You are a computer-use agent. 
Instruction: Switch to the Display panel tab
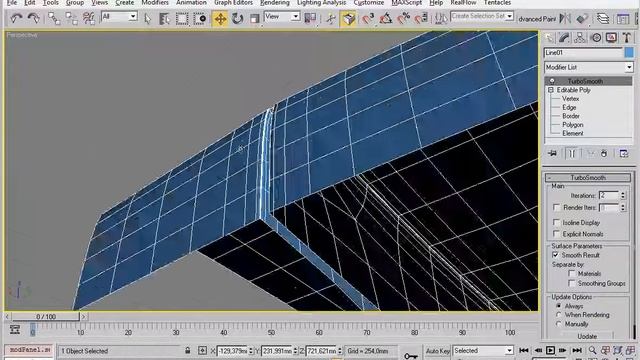[x=611, y=38]
